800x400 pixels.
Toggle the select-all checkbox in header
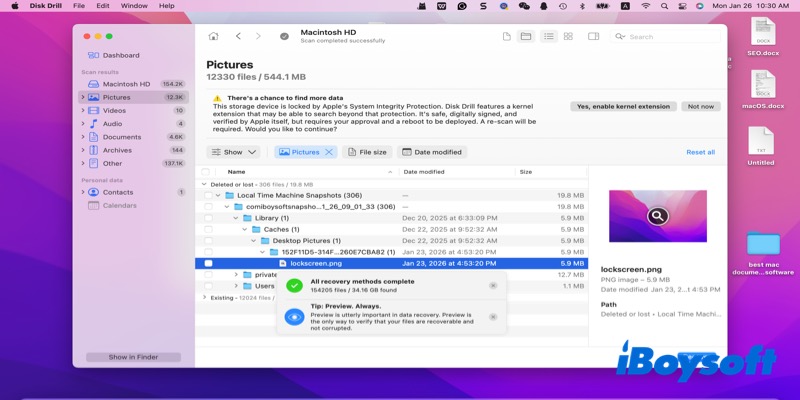(207, 172)
